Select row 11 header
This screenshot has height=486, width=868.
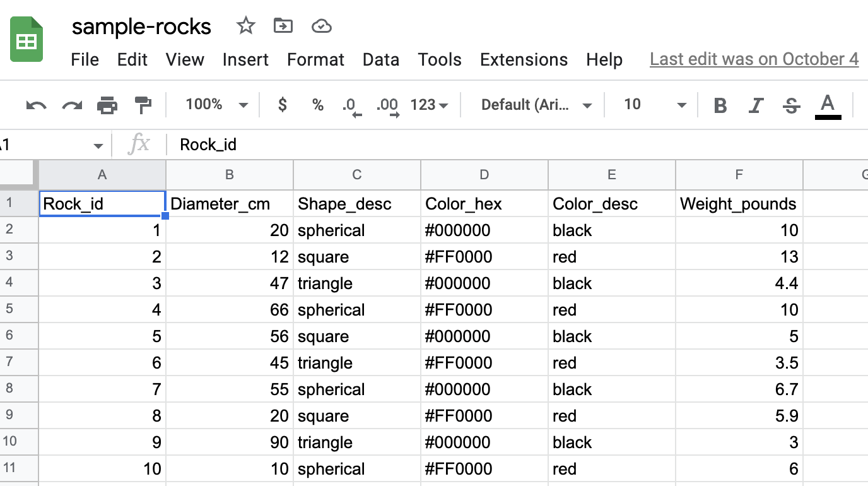point(20,468)
